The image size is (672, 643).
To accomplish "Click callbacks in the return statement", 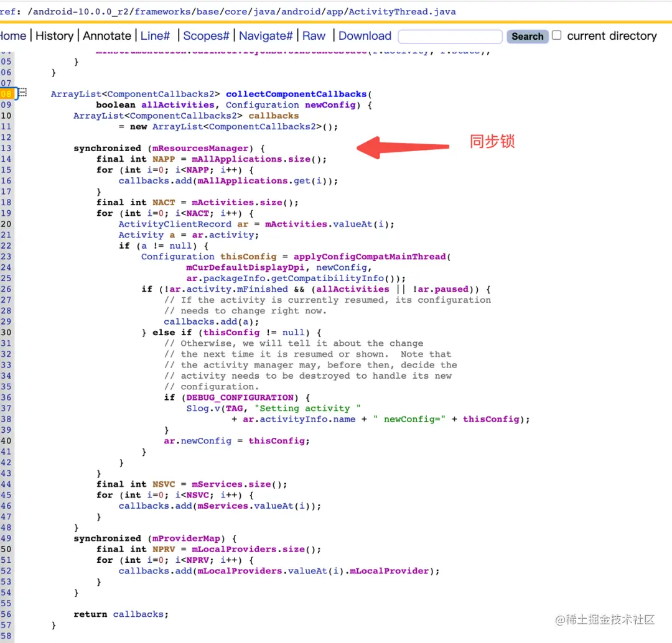I will tap(138, 614).
